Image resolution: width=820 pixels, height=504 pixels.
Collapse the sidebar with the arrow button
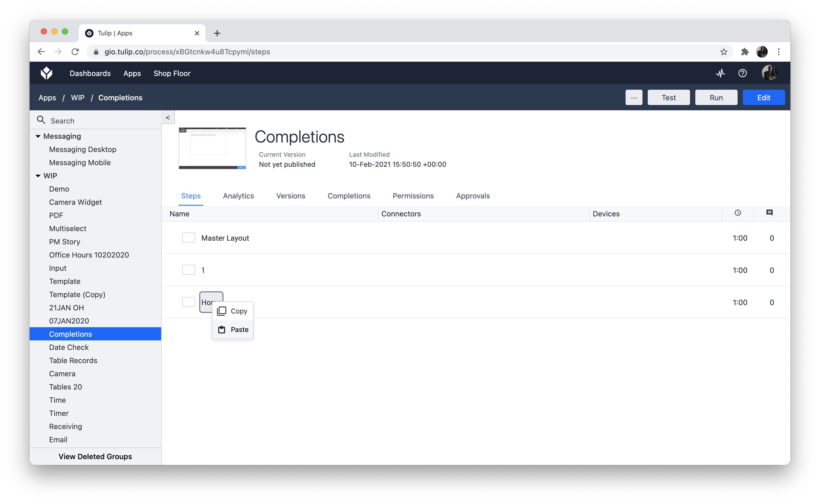(x=168, y=118)
